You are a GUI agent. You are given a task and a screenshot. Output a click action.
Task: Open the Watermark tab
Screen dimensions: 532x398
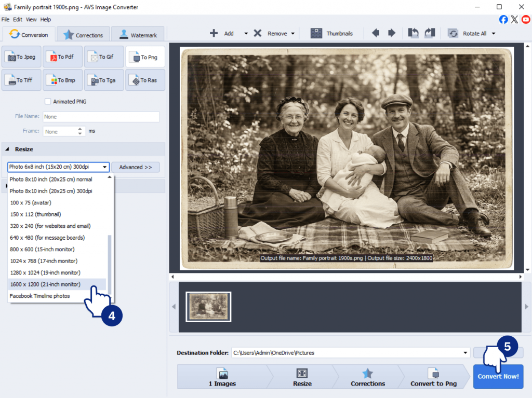click(x=138, y=35)
